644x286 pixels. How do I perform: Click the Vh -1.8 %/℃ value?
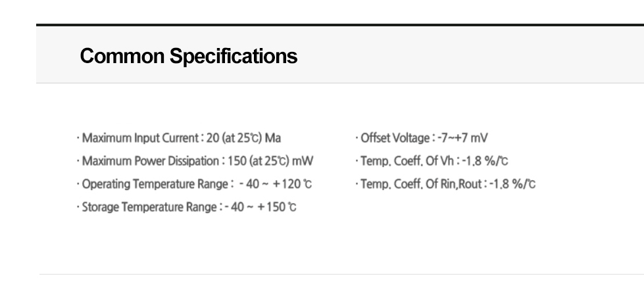click(x=485, y=161)
